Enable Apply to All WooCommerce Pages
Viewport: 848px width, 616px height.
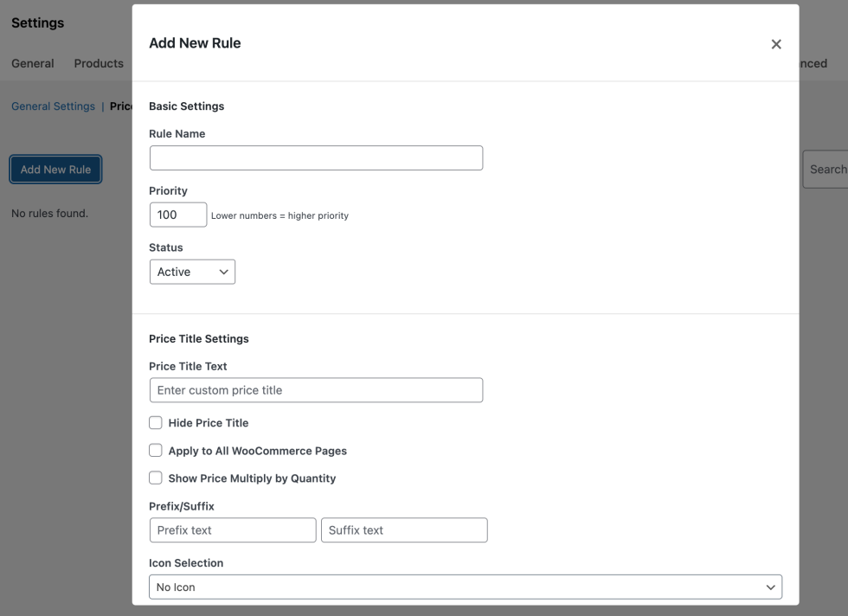156,451
